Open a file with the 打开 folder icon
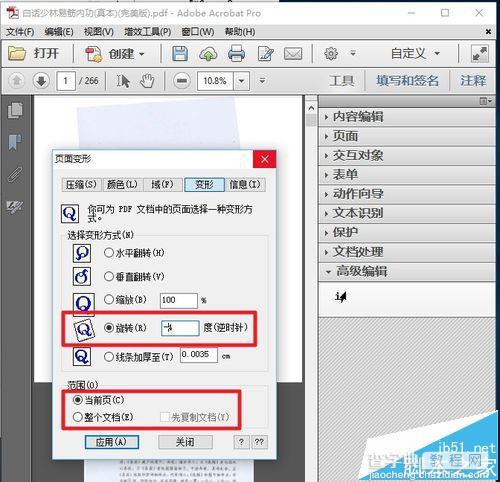Image resolution: width=500 pixels, height=482 pixels. point(17,53)
